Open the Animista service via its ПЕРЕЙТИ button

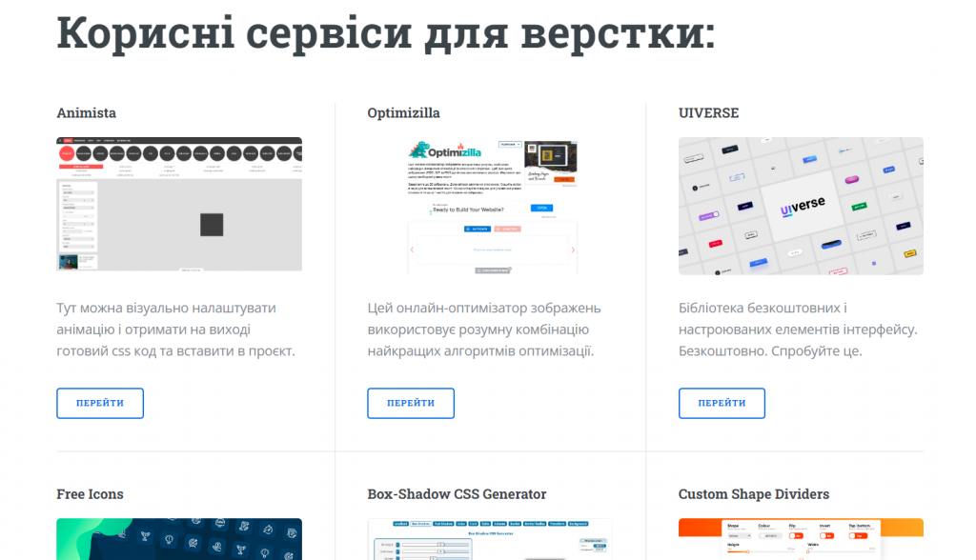click(x=100, y=403)
